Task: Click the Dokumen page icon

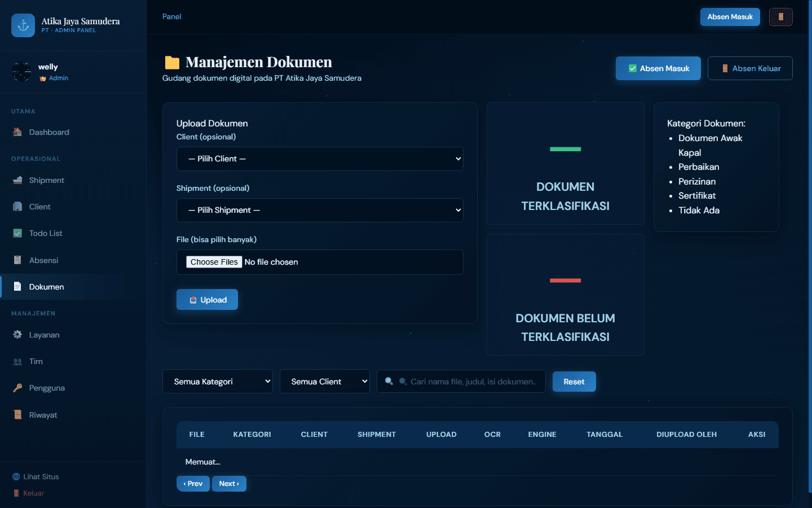Action: (17, 287)
